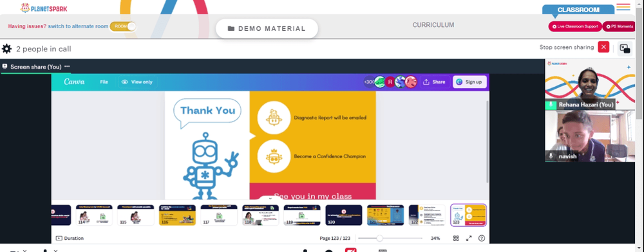Image resolution: width=644 pixels, height=252 pixels.
Task: Switch to the CURRICULUM tab
Action: (433, 25)
